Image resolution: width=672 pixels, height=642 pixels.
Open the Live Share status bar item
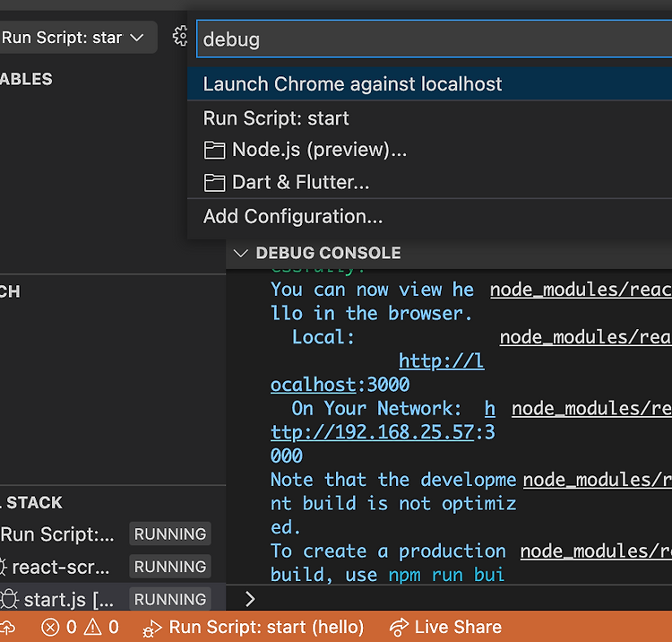click(446, 627)
